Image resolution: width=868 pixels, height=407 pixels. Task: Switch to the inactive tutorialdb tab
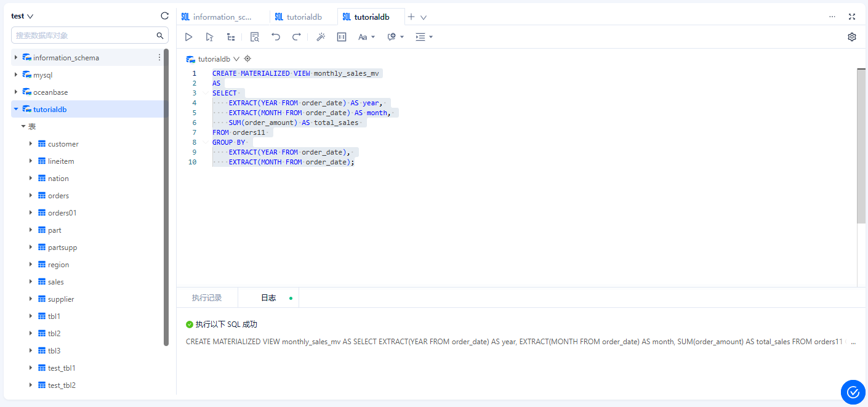(x=303, y=17)
